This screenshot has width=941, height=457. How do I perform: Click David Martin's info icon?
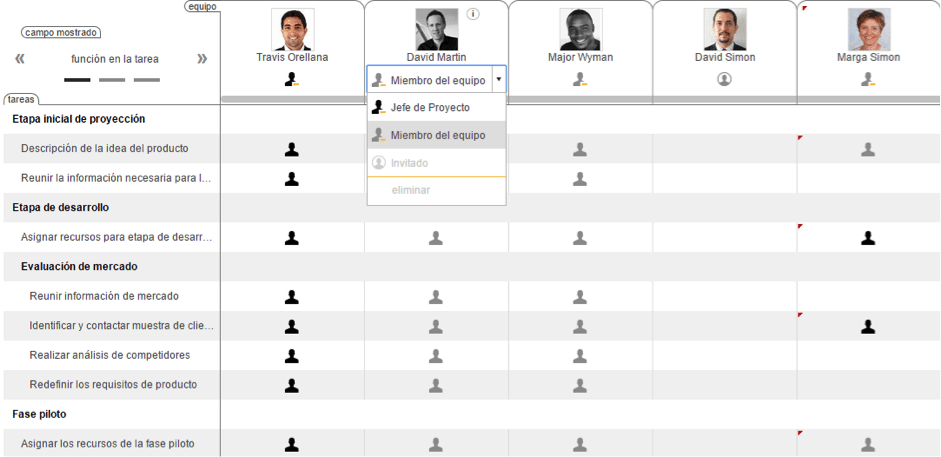point(473,14)
